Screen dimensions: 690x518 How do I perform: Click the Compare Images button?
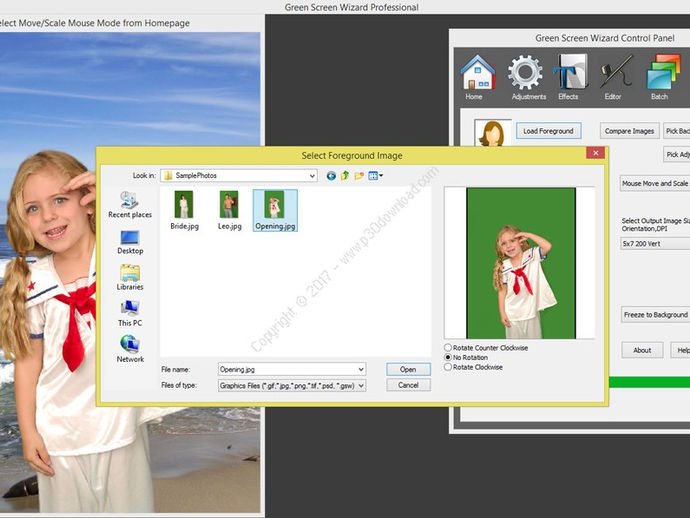click(x=629, y=131)
